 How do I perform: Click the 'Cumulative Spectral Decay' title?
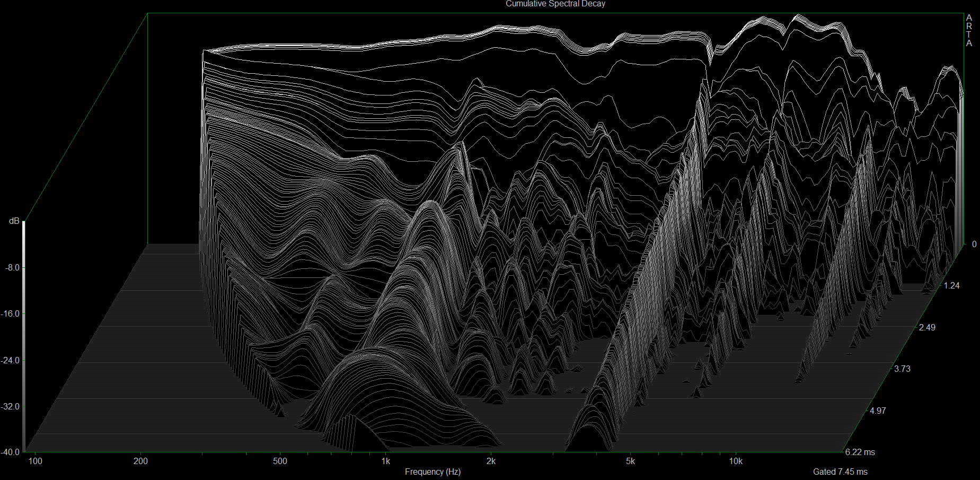coord(555,4)
